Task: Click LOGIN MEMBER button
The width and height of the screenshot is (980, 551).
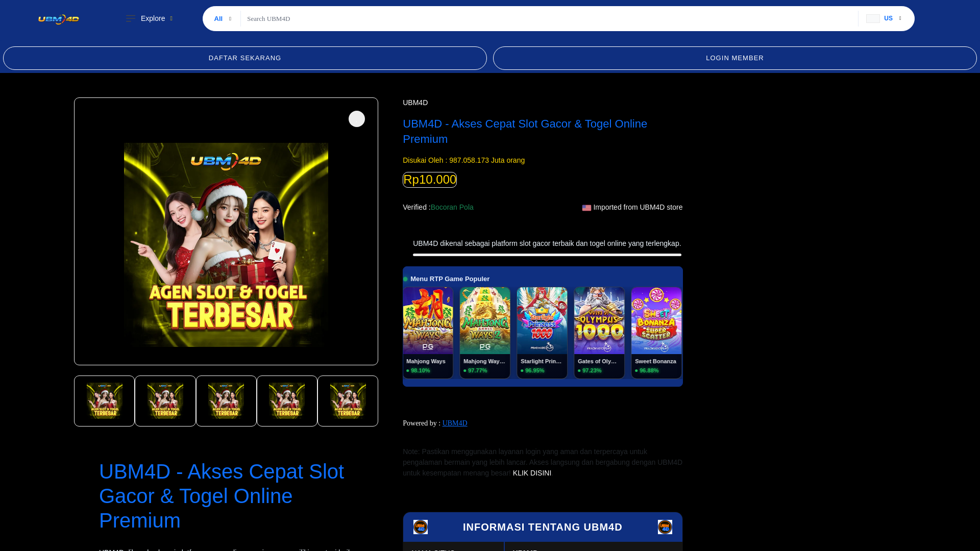Action: 735,58
